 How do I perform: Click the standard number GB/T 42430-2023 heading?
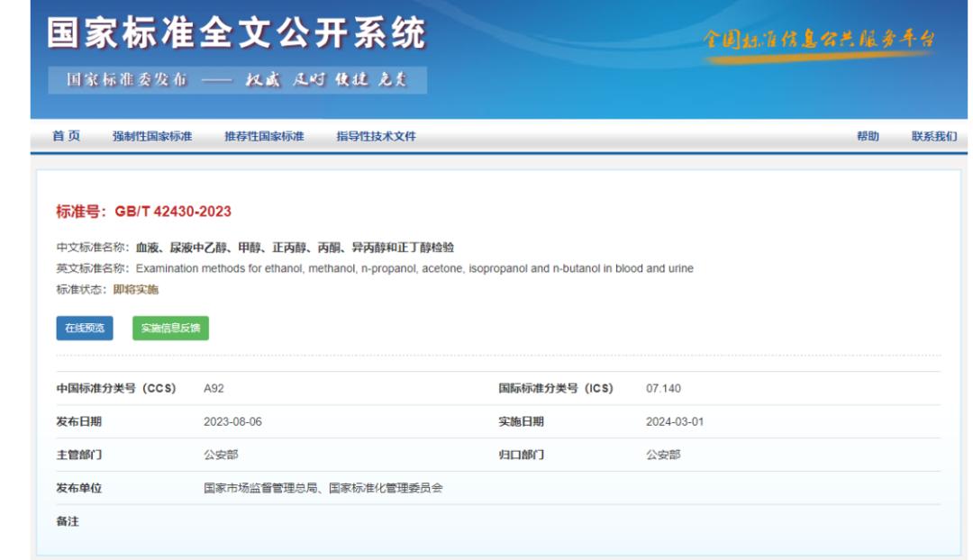click(x=143, y=212)
